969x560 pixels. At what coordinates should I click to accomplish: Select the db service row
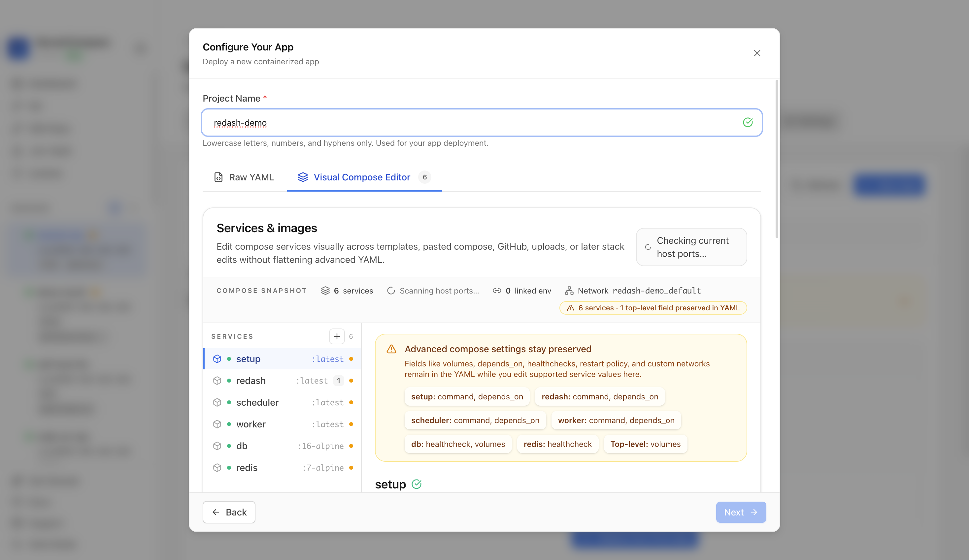click(x=282, y=446)
